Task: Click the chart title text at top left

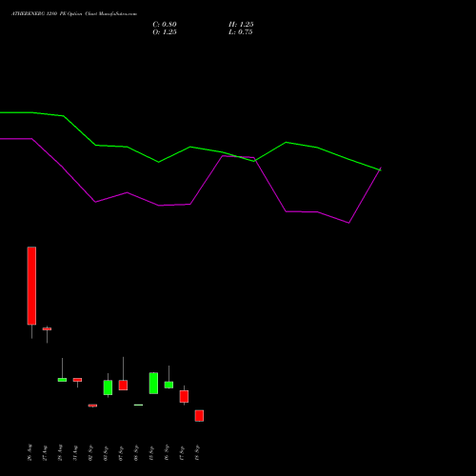Action: point(74,14)
